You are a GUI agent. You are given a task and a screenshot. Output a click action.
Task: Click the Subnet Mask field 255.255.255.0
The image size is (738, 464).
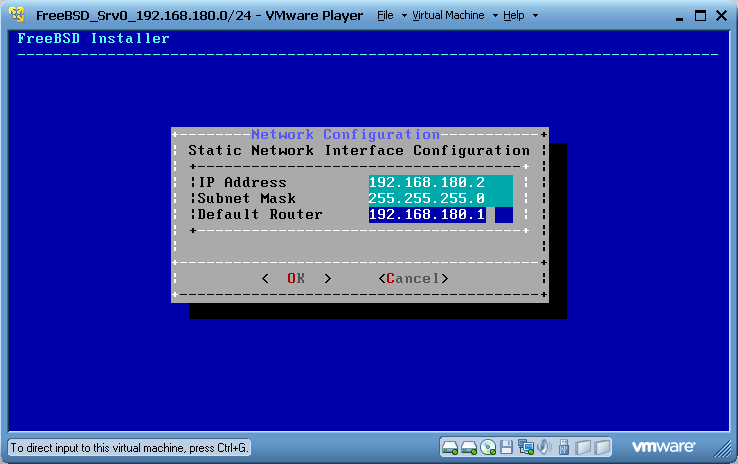click(441, 199)
